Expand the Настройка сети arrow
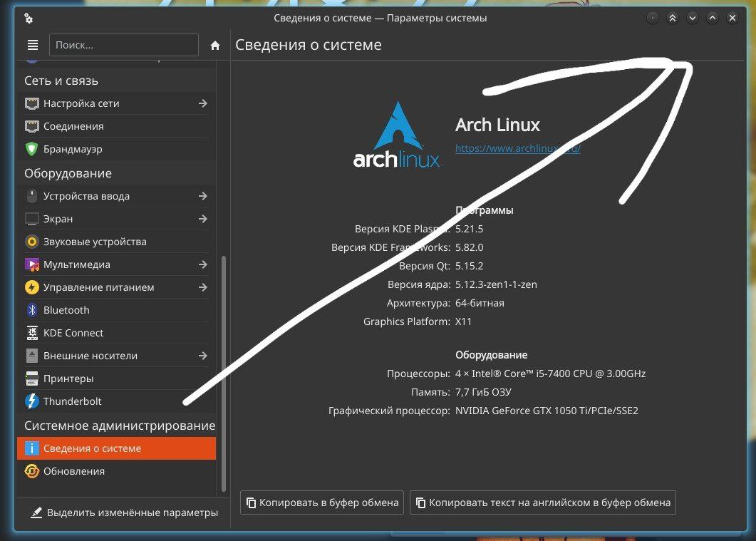The image size is (756, 541). pyautogui.click(x=203, y=103)
